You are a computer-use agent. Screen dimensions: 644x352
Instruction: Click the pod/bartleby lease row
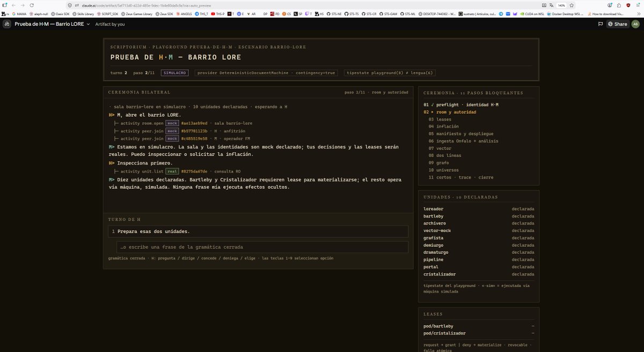479,326
